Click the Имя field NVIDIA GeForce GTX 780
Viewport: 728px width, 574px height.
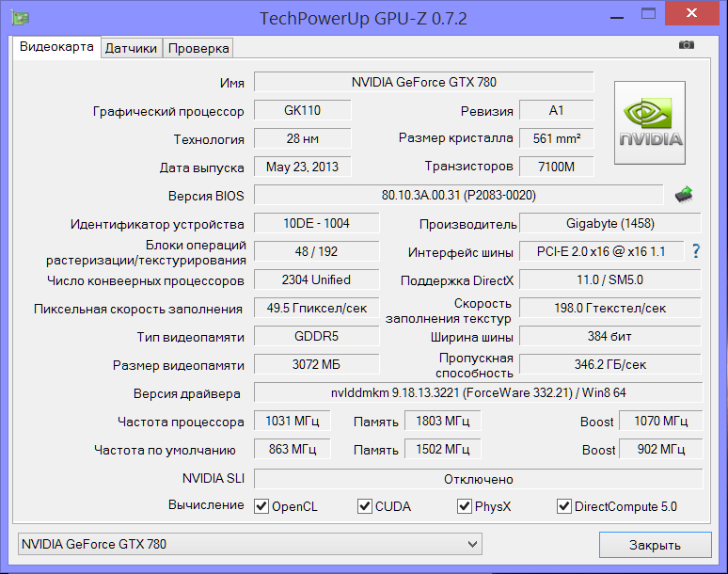click(424, 82)
